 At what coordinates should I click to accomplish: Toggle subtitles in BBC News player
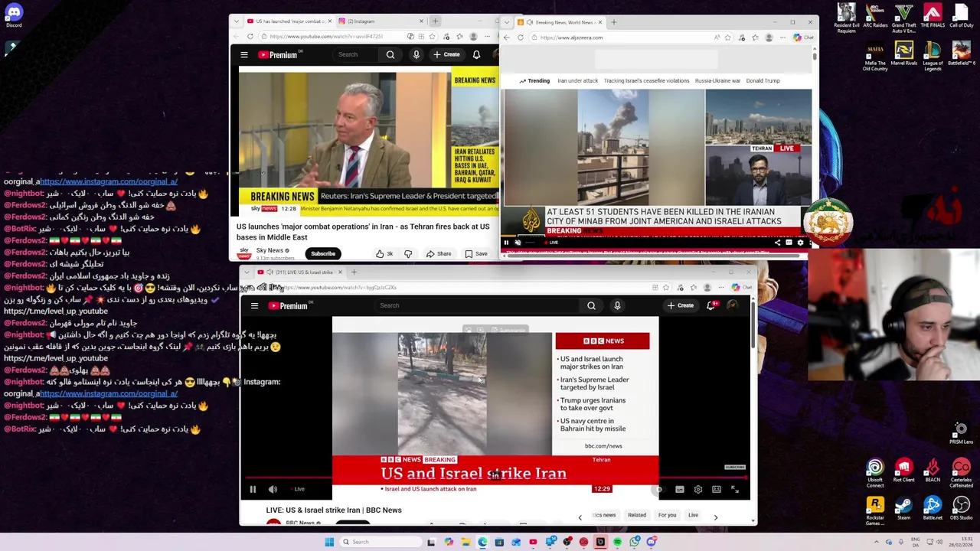(x=679, y=489)
